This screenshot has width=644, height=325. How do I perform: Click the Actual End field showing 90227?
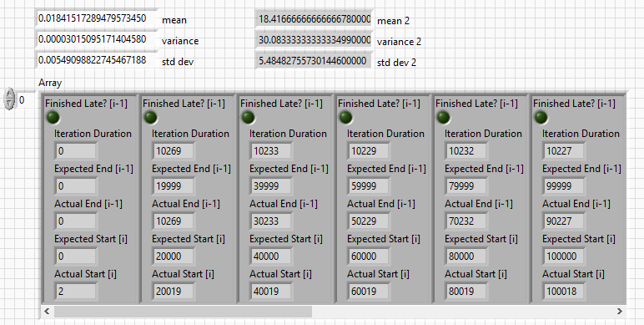tap(564, 221)
